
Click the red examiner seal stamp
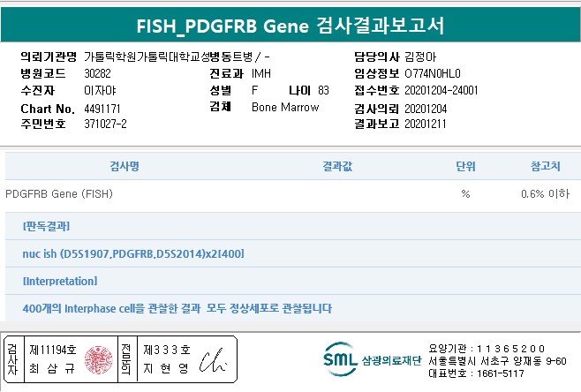[95, 358]
